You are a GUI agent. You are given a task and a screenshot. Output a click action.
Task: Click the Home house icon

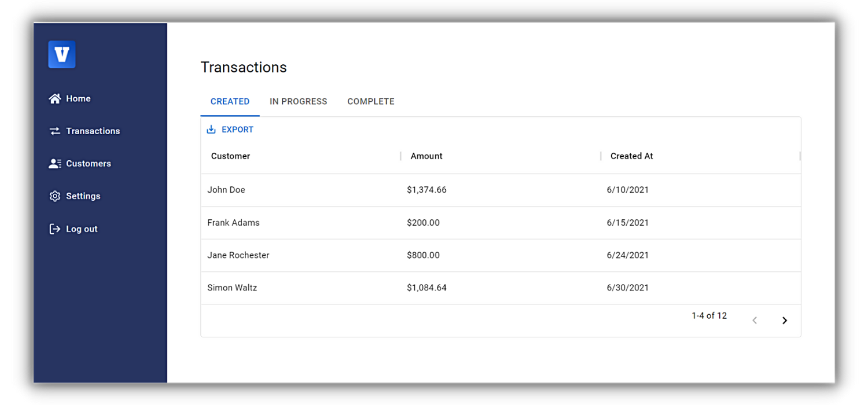click(x=55, y=99)
